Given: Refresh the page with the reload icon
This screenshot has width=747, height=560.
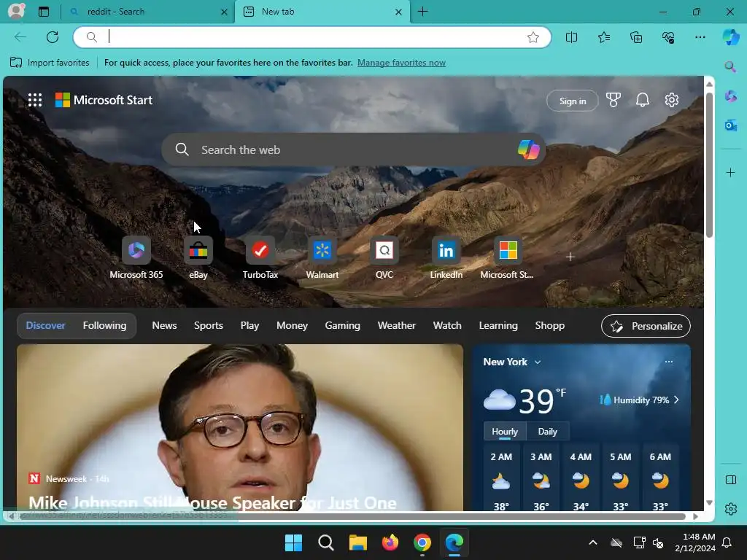Looking at the screenshot, I should point(53,37).
